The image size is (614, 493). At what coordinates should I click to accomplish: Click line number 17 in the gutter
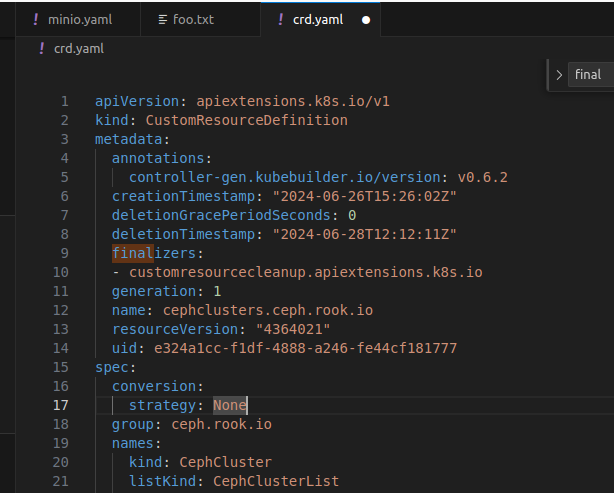(61, 405)
